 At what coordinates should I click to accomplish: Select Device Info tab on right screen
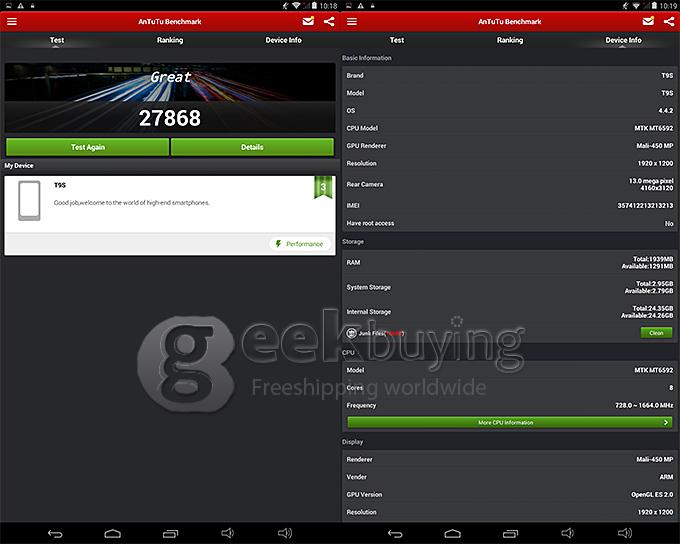(624, 40)
